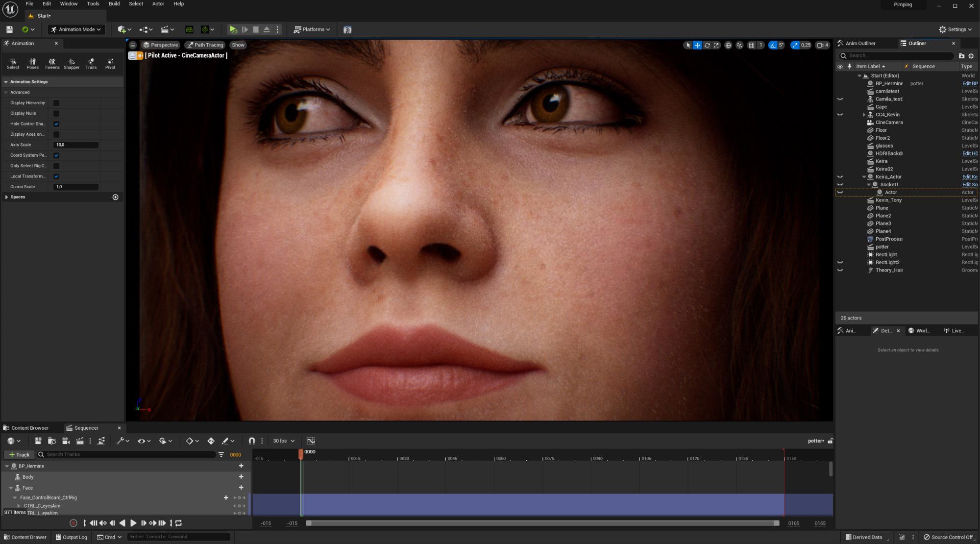The width and height of the screenshot is (980, 544).
Task: Toggle the Sequencer snapping magnet
Action: coord(252,441)
